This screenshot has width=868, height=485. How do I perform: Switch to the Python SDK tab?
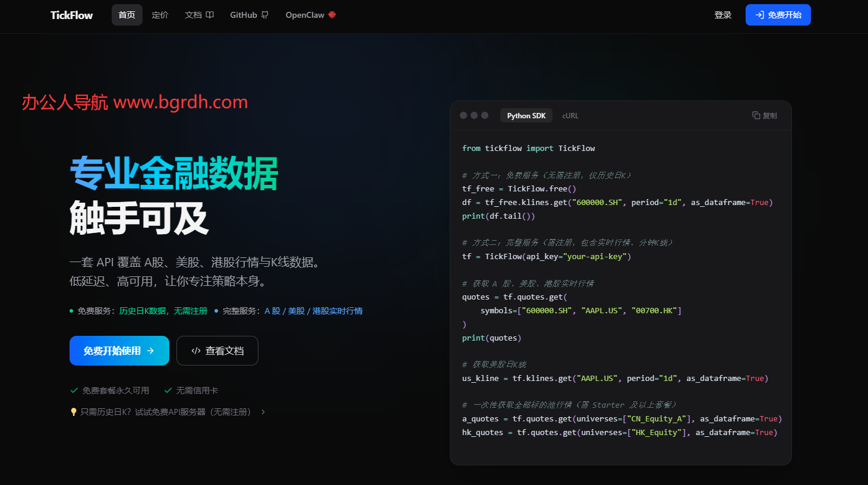(526, 115)
